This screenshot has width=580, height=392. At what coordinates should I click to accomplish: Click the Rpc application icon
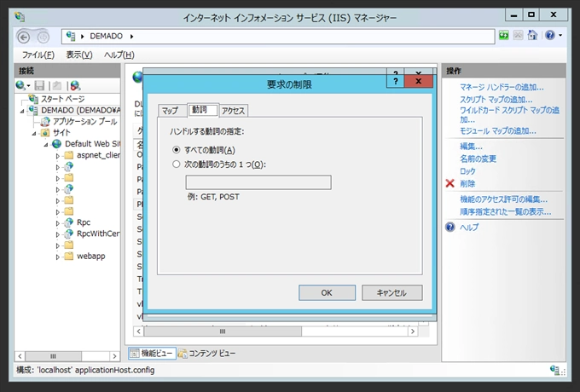[69, 222]
